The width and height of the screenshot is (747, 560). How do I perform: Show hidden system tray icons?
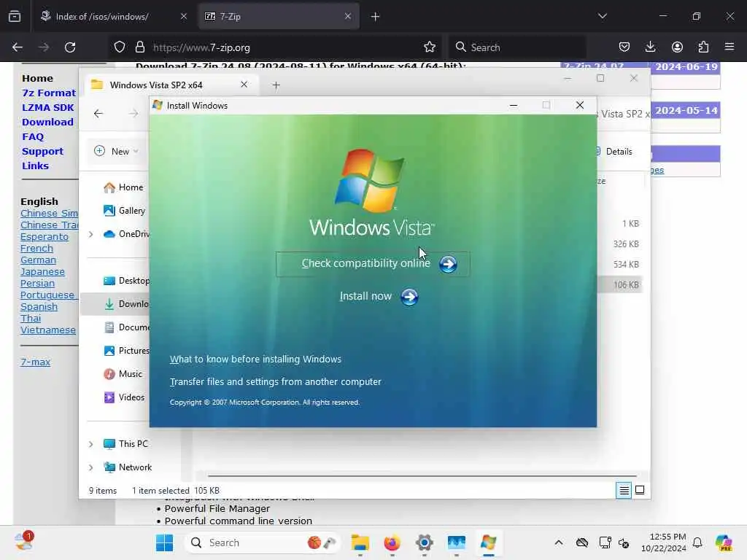click(559, 542)
